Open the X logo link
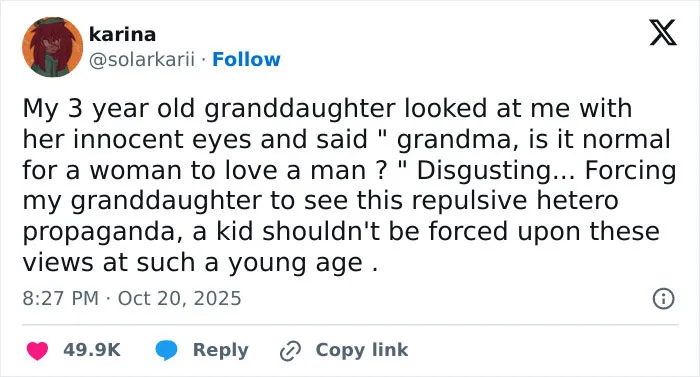Image resolution: width=700 pixels, height=377 pixels. click(663, 32)
